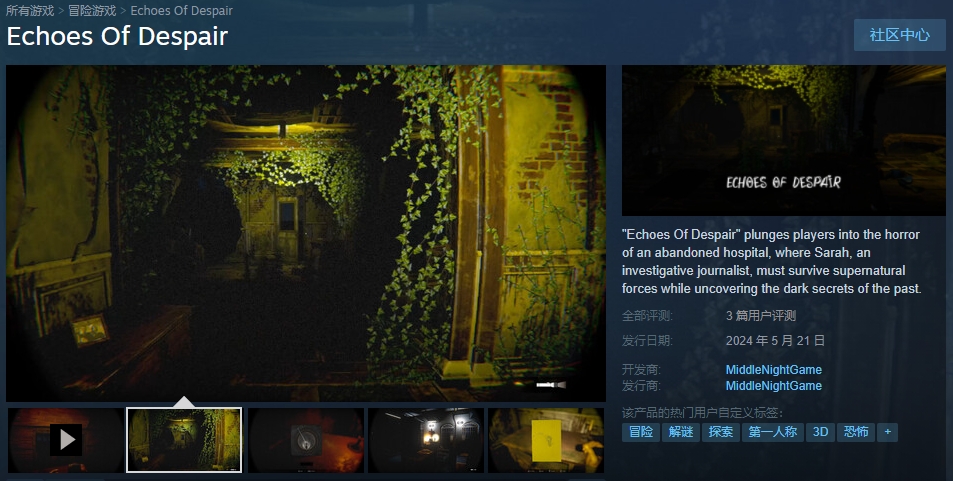
Task: Click the release date 2024 年 5 月 21 日
Action: click(x=775, y=341)
